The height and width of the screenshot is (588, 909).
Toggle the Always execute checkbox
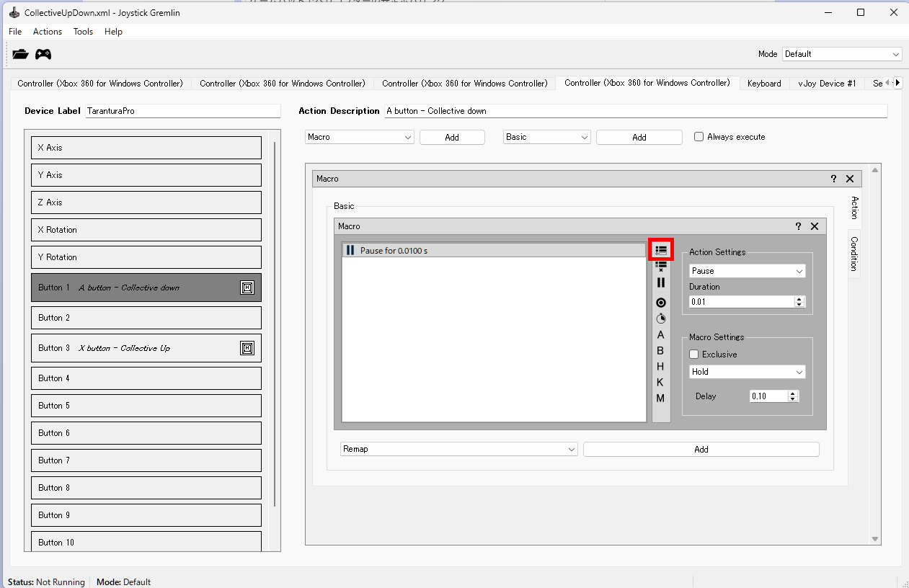click(x=699, y=137)
